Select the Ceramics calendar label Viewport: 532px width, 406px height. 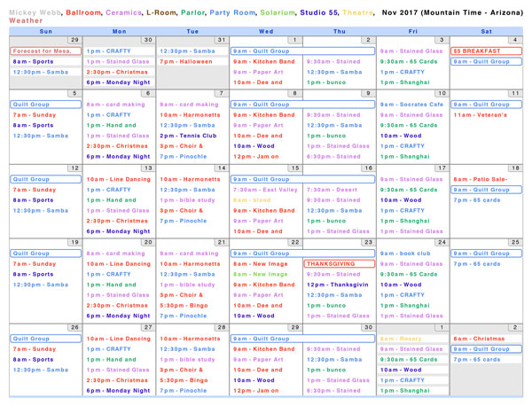(x=126, y=6)
